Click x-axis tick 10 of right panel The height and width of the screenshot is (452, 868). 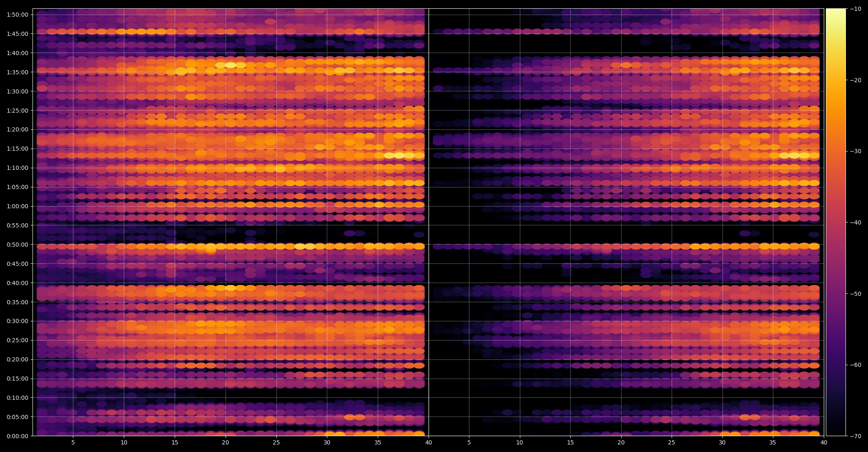[x=519, y=442]
